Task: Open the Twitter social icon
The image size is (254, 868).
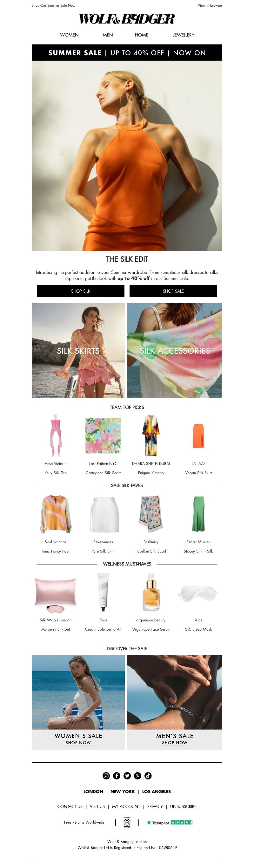Action: [127, 775]
